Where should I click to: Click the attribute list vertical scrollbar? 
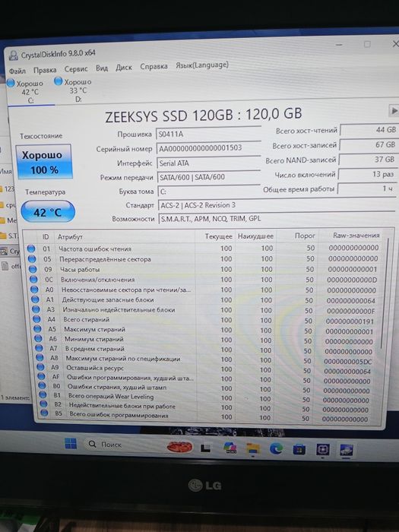[x=385, y=293]
